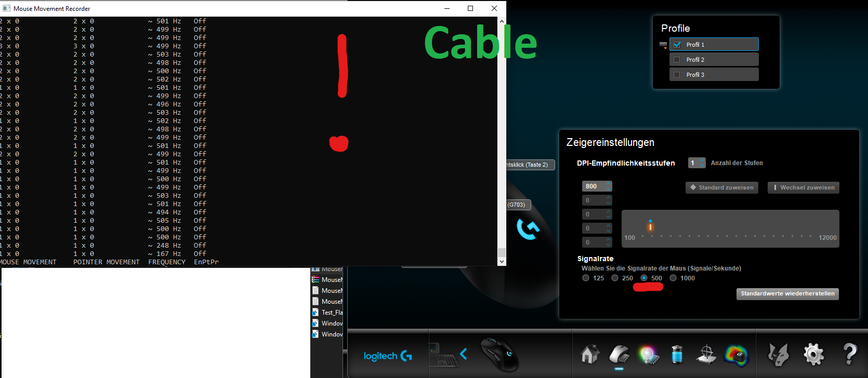Select the 1000 signal rate radio button
868x378 pixels.
tap(673, 278)
